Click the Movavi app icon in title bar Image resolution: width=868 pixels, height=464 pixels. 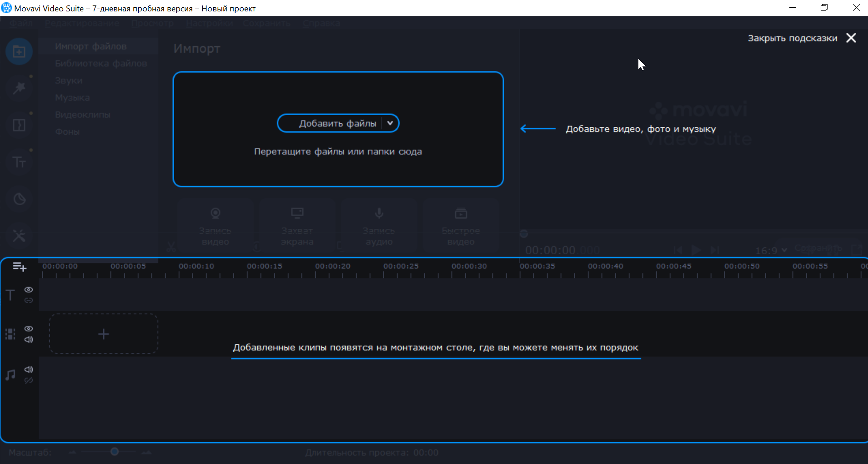(x=6, y=8)
